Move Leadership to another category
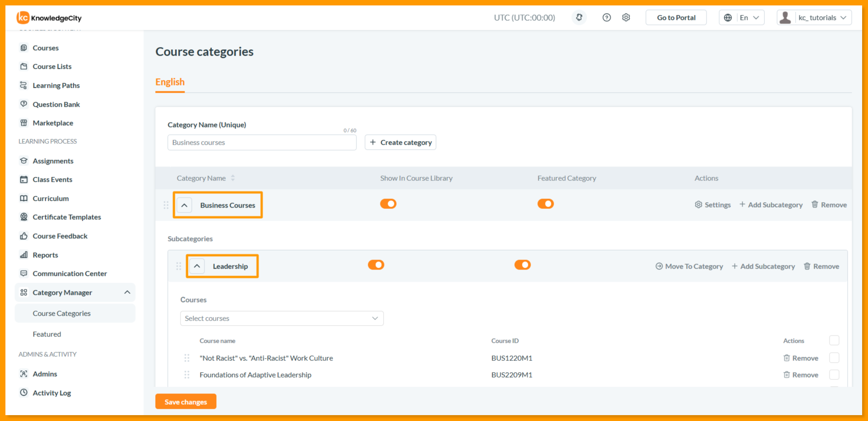 point(689,266)
